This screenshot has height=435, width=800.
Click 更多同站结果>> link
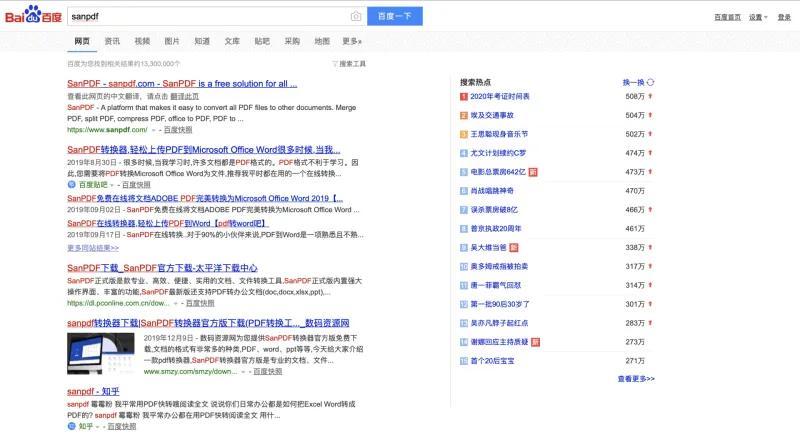click(93, 248)
